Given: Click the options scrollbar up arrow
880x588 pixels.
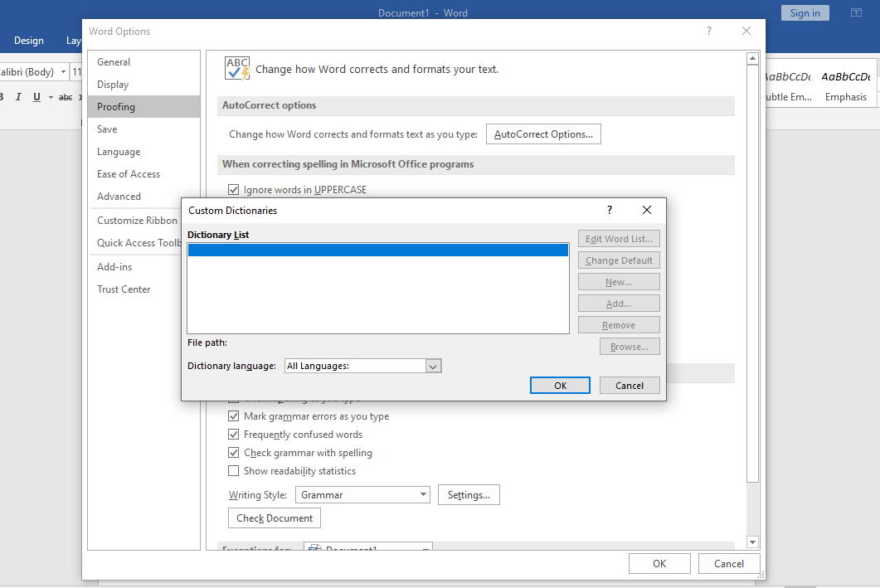Looking at the screenshot, I should [x=752, y=58].
